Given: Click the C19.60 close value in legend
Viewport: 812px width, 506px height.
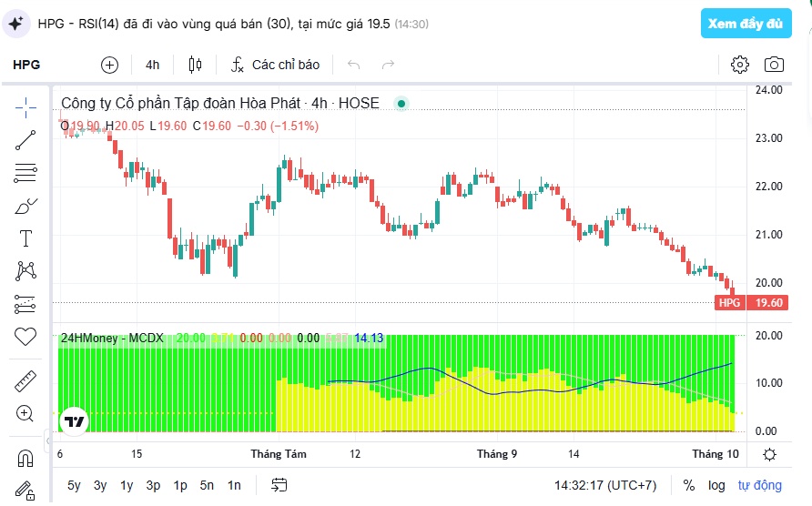Looking at the screenshot, I should [x=212, y=126].
